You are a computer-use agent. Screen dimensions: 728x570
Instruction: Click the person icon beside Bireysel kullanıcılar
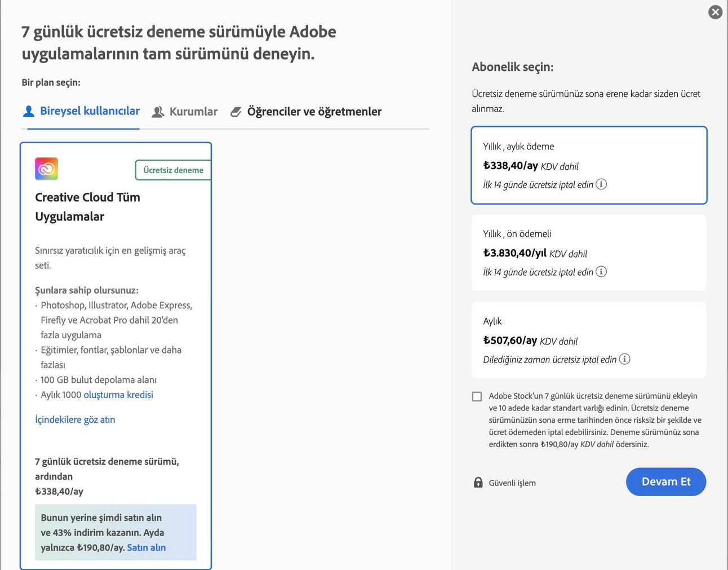pyautogui.click(x=29, y=112)
